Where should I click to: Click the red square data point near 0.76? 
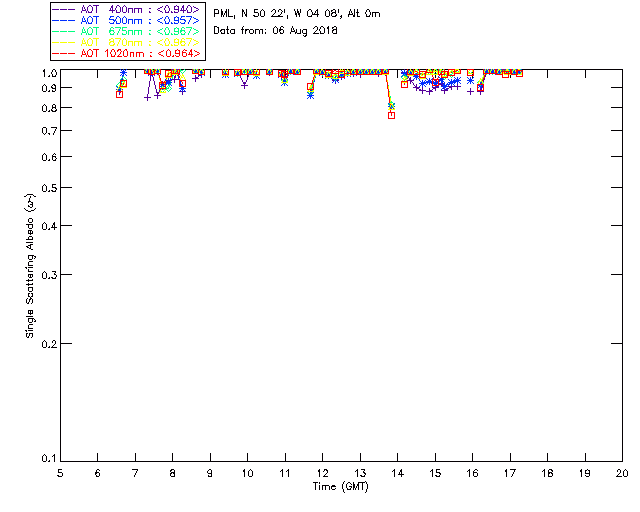(x=391, y=116)
